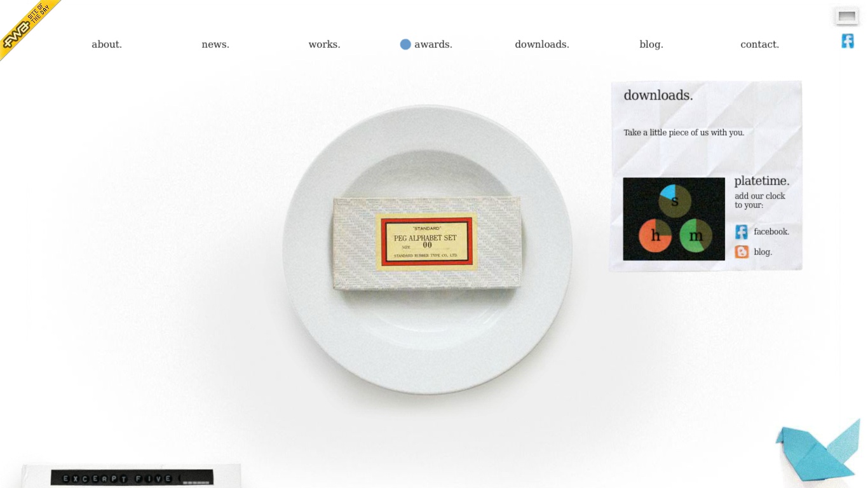
Task: Open blog. in the top navigation
Action: (651, 44)
